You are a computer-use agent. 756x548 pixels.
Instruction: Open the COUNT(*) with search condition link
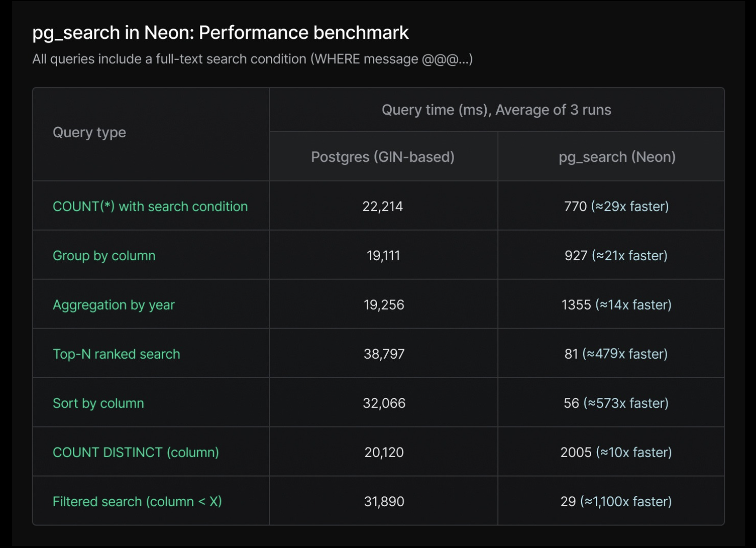tap(150, 206)
